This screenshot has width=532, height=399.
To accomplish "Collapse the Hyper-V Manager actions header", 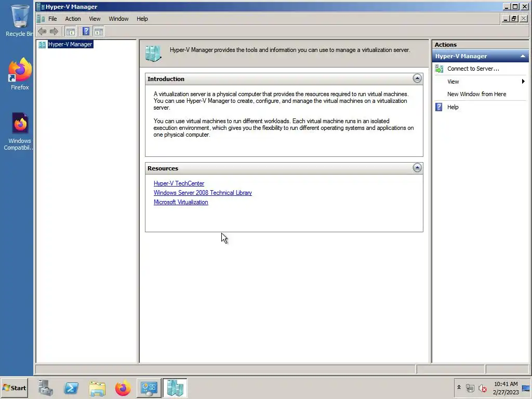I will (x=523, y=56).
